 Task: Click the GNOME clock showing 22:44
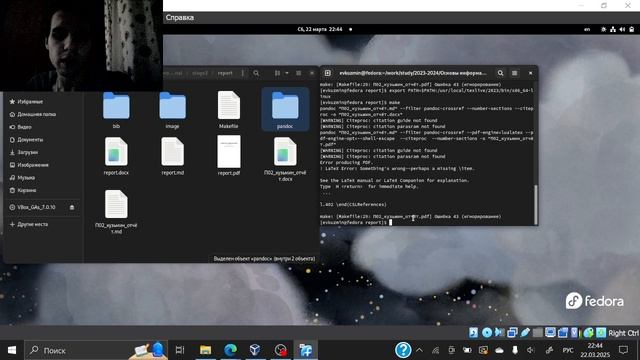click(x=320, y=29)
